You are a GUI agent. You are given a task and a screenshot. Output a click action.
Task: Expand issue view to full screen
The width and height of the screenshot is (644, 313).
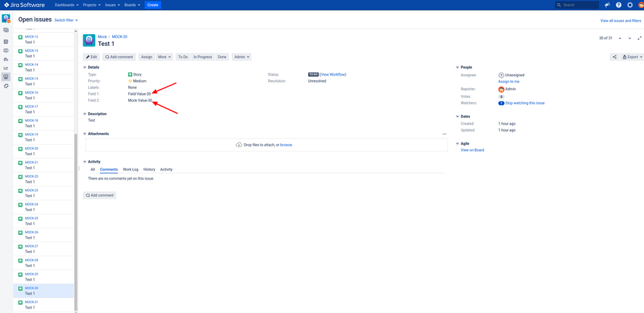(x=639, y=38)
